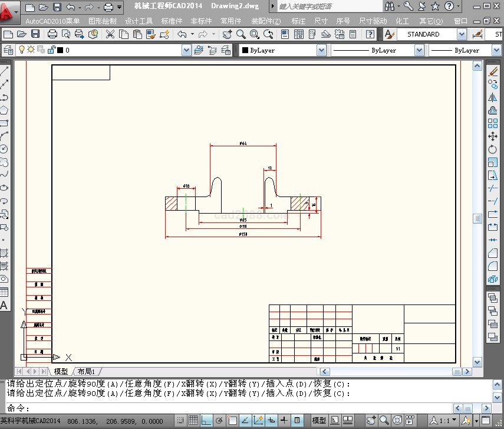
Task: Select the Erase tool in modify toolbar
Action: (x=493, y=71)
